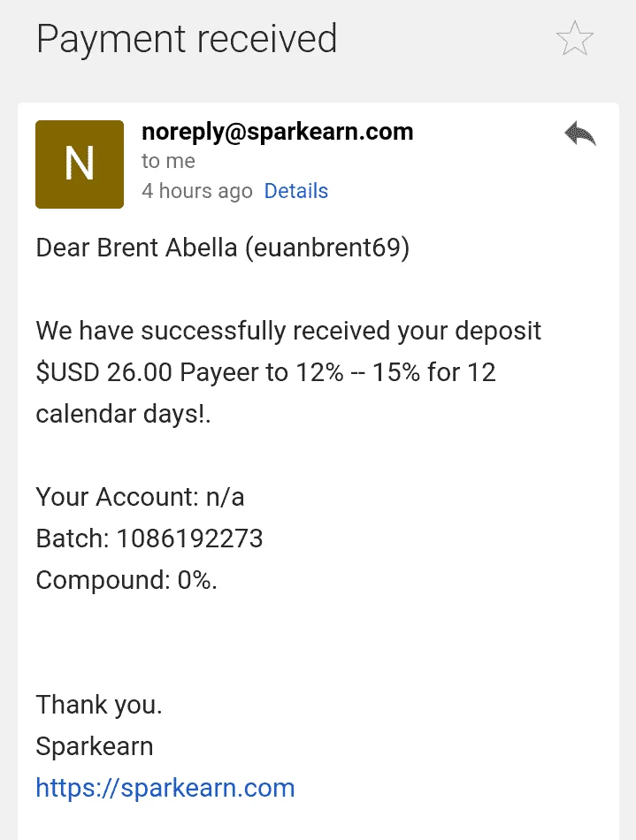Select the "calendar days!." text line

[x=123, y=414]
